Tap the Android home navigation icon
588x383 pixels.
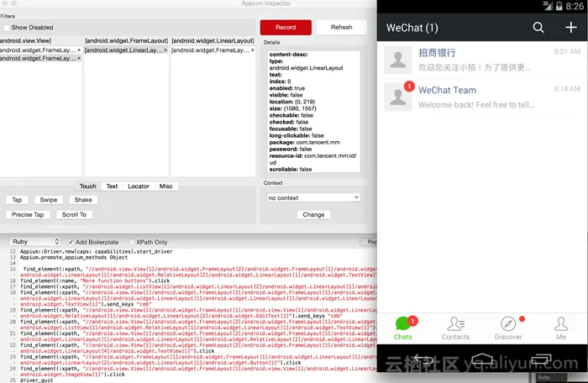click(482, 359)
